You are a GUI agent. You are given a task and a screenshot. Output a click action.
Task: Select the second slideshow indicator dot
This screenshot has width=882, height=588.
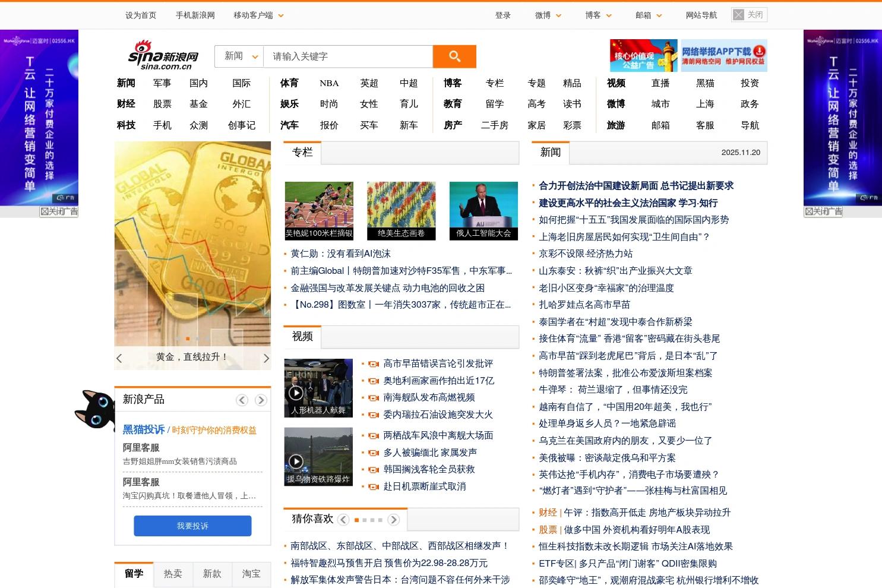pyautogui.click(x=187, y=337)
